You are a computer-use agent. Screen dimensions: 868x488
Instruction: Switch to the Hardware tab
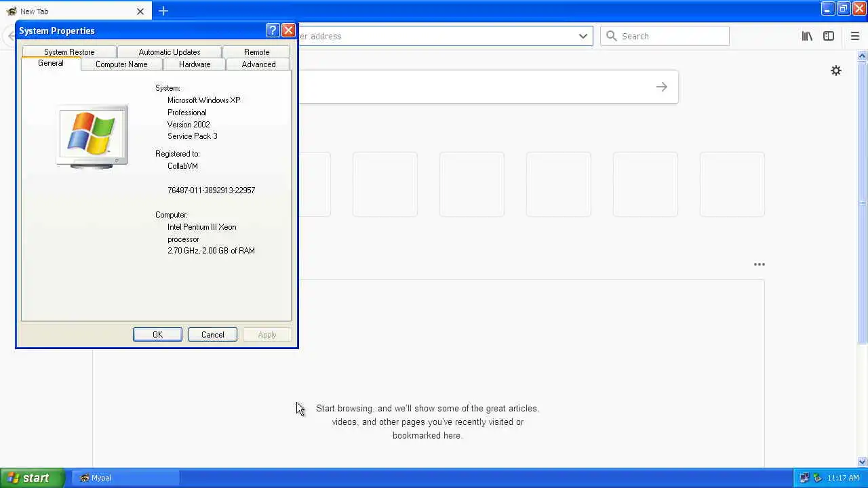tap(195, 64)
